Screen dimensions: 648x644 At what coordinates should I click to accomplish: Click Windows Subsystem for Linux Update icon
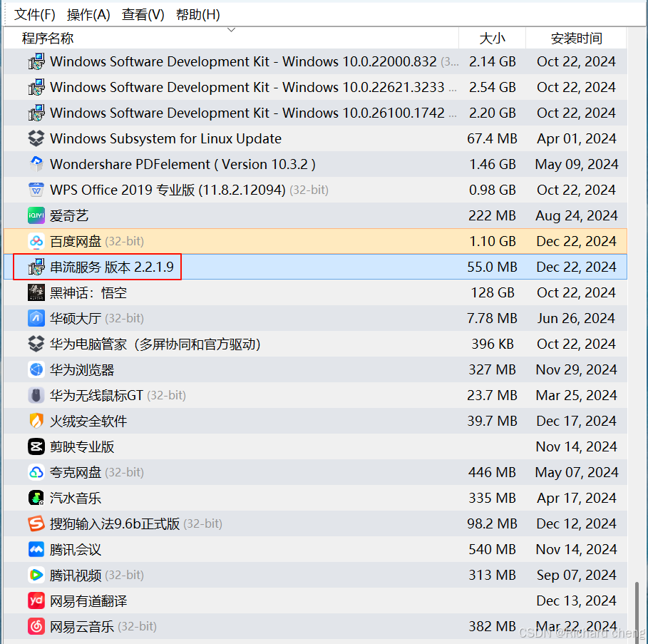(36, 138)
